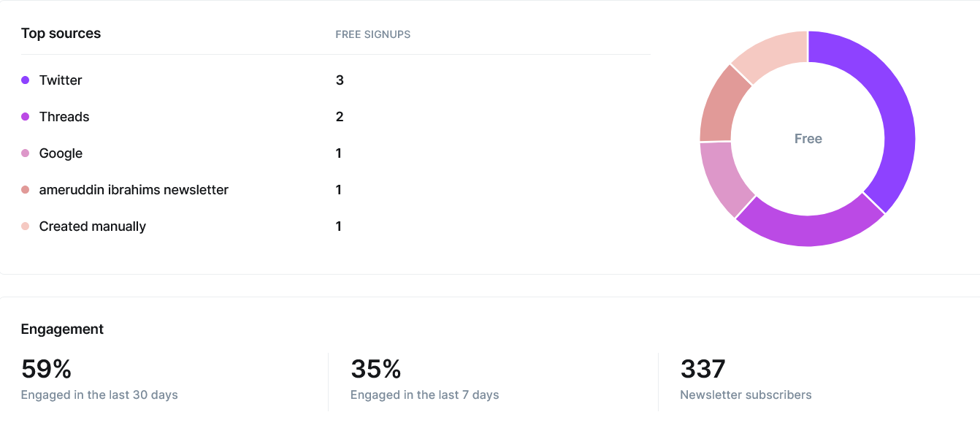Click Twitter's free signups count of 3
Screen dimensions: 980x431
pyautogui.click(x=340, y=80)
